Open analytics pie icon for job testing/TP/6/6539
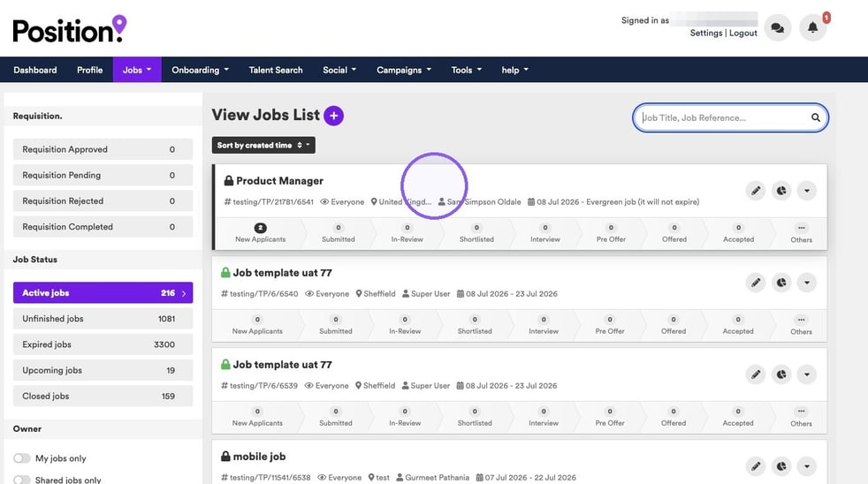The image size is (868, 484). (781, 374)
